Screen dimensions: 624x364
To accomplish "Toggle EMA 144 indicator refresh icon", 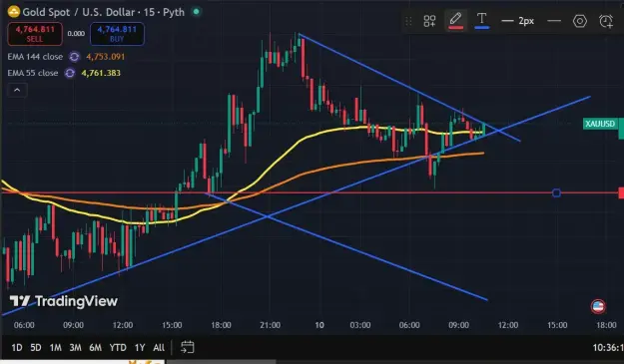I will (74, 57).
